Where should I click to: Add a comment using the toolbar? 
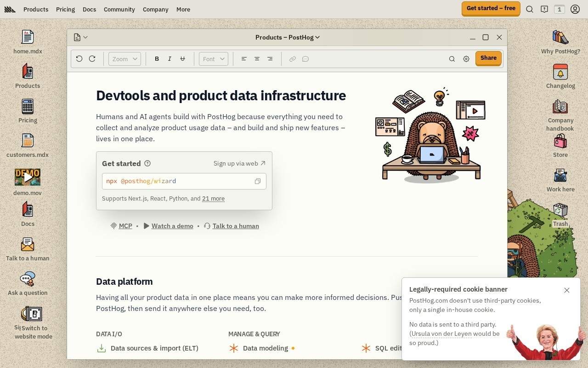tap(305, 59)
